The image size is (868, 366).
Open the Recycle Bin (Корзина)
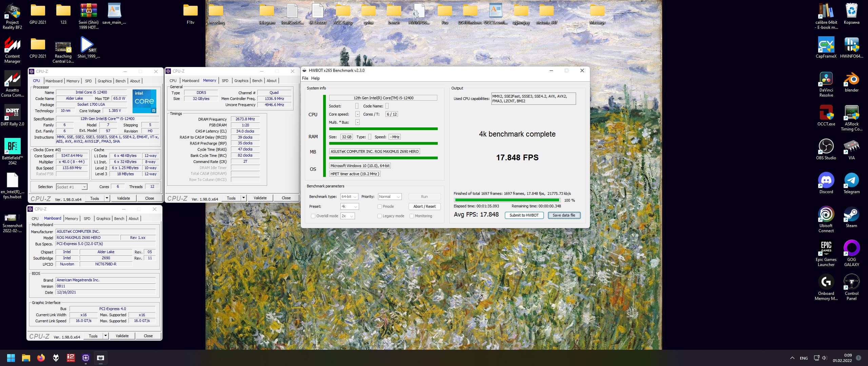(x=852, y=14)
